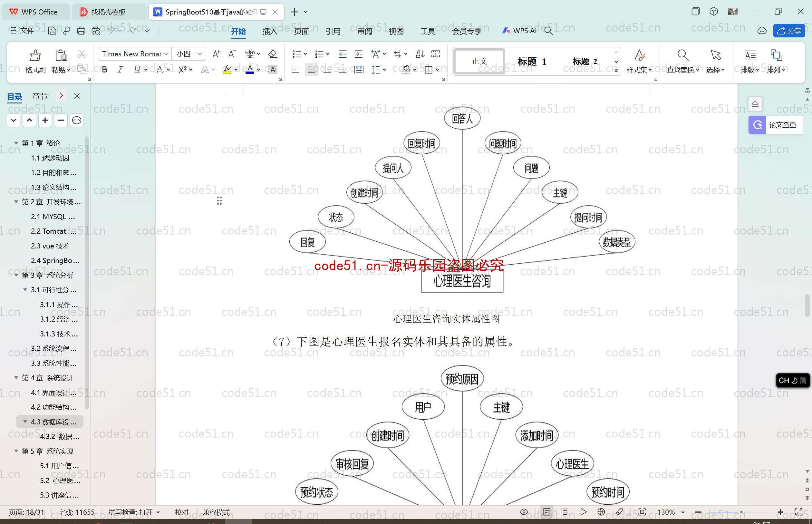Toggle Italic formatting
This screenshot has width=812, height=524.
point(120,70)
